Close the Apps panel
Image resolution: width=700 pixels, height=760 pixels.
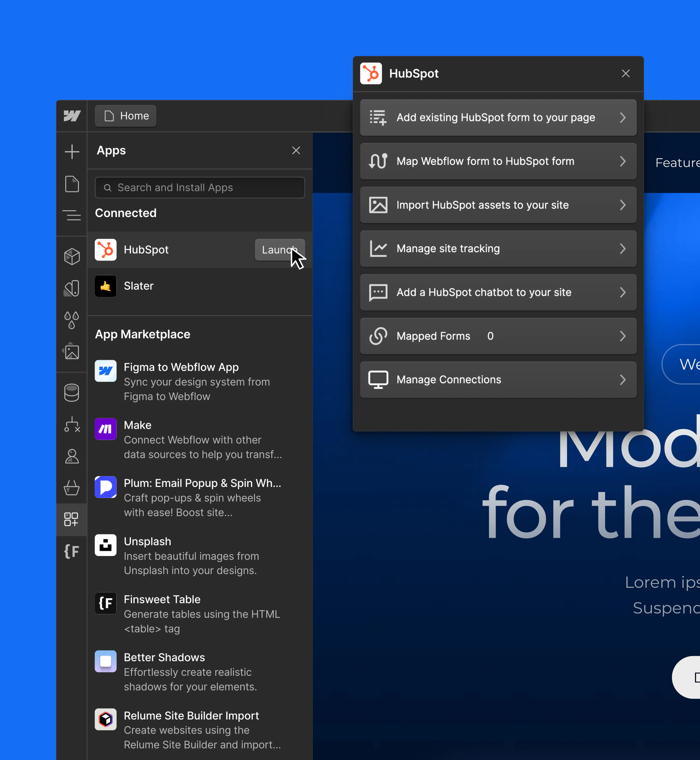[x=296, y=150]
